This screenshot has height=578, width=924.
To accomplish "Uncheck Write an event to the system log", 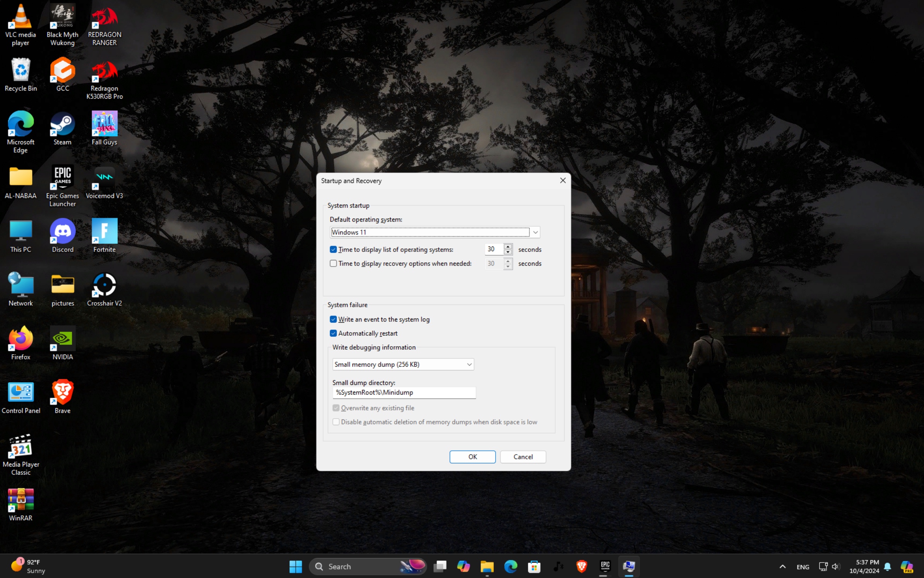I will [x=333, y=319].
